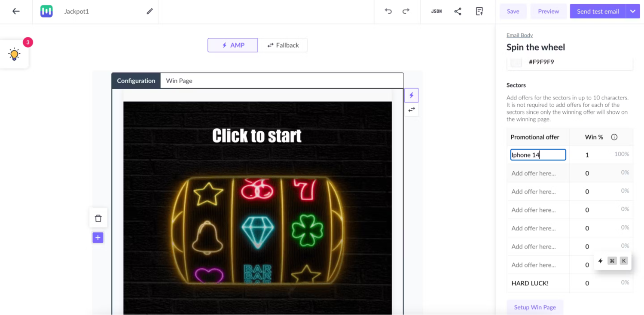
Task: Click the Setup Win Page button
Action: [534, 307]
